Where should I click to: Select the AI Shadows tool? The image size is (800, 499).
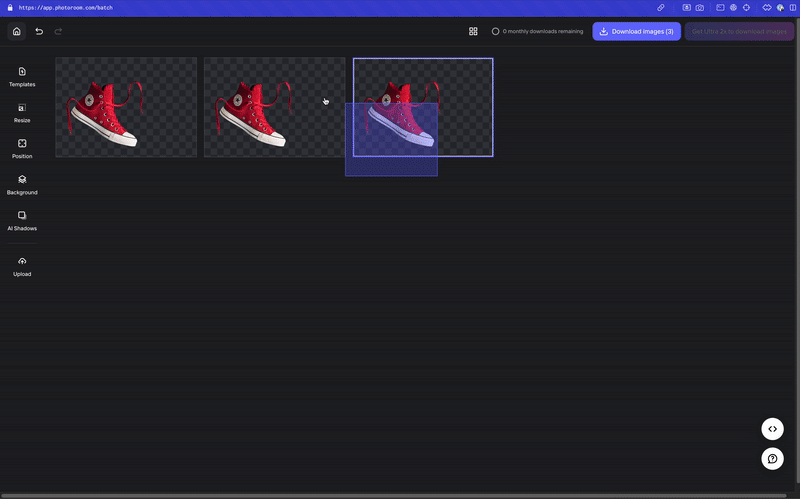pyautogui.click(x=22, y=220)
